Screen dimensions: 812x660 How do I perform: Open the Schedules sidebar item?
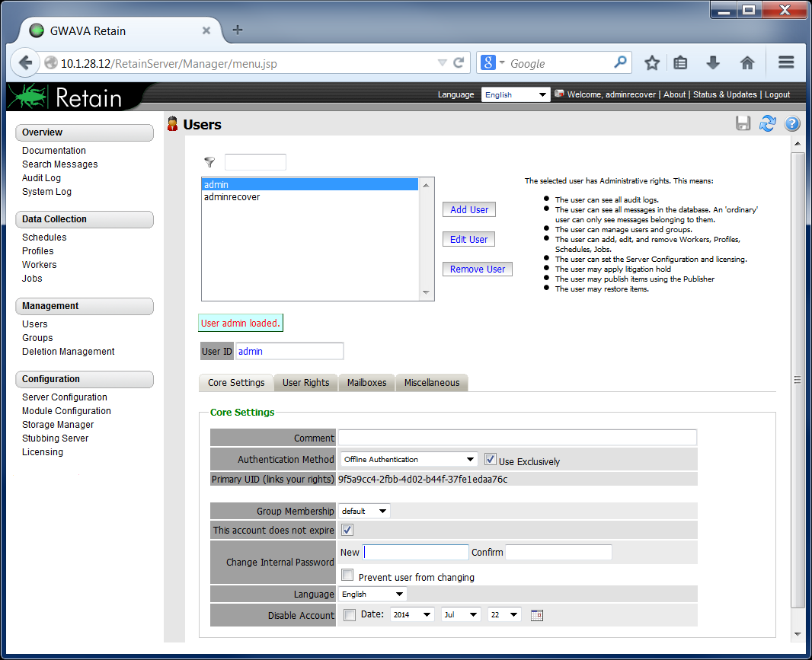44,237
